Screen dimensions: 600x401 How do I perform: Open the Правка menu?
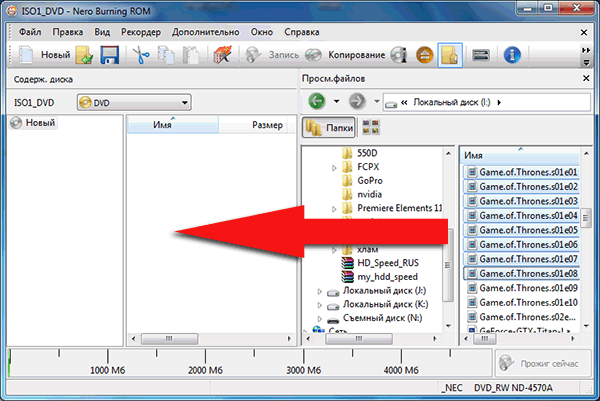click(x=68, y=32)
